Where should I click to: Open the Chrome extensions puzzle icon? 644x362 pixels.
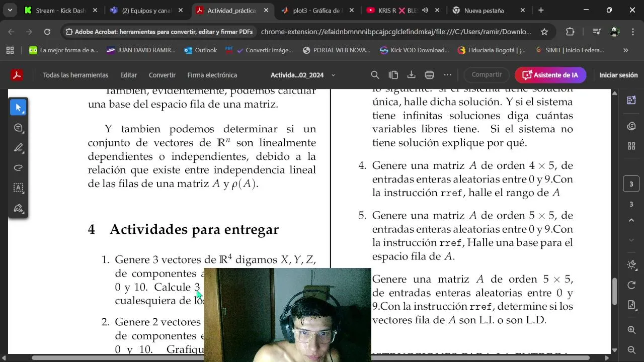[570, 32]
